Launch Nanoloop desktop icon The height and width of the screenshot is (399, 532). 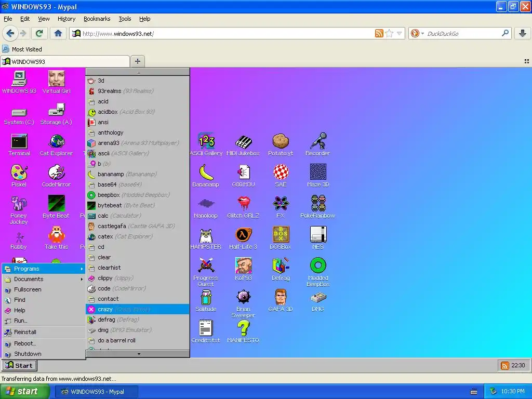click(x=206, y=208)
